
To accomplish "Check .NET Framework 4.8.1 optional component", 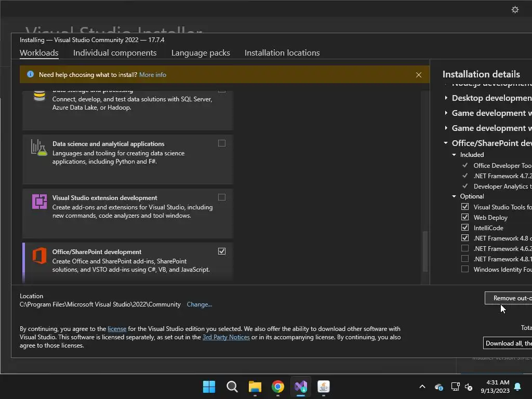I will point(465,259).
